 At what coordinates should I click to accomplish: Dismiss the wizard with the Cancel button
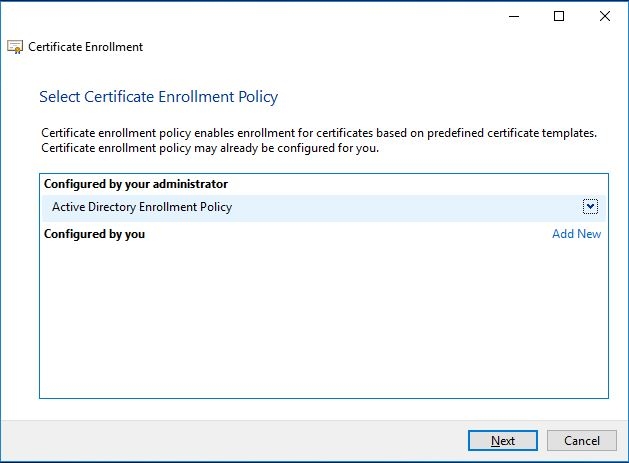point(582,441)
